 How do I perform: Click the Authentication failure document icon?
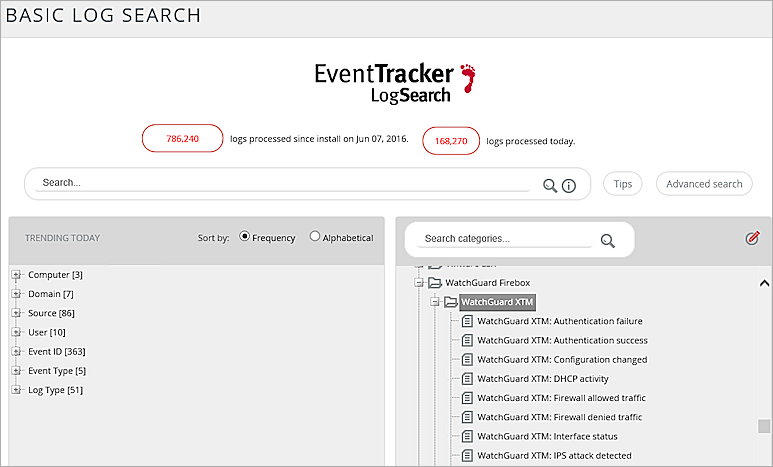(x=467, y=321)
